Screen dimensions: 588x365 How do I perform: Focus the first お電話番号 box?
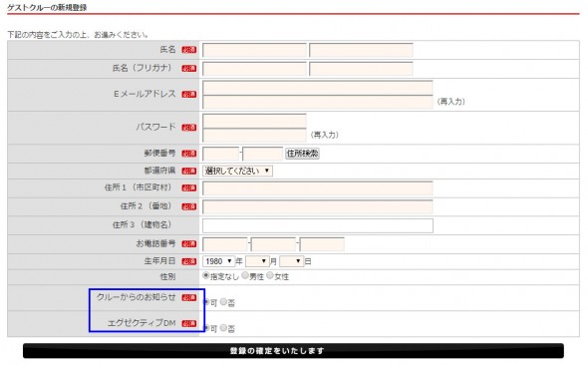(x=225, y=244)
